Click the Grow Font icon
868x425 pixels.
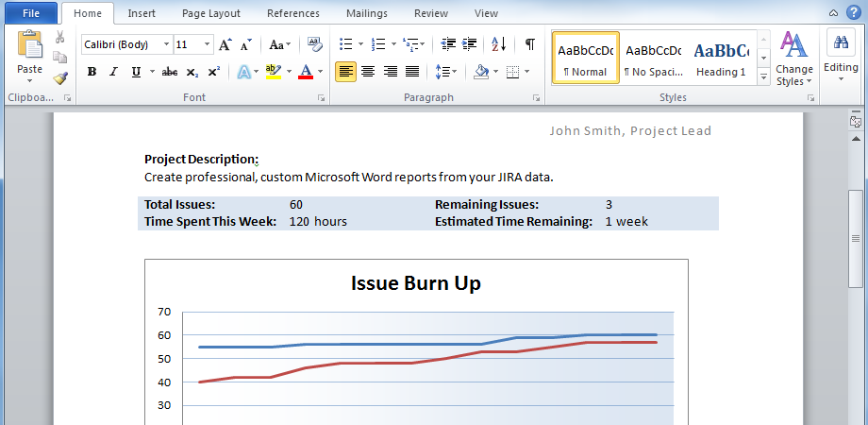[x=225, y=44]
